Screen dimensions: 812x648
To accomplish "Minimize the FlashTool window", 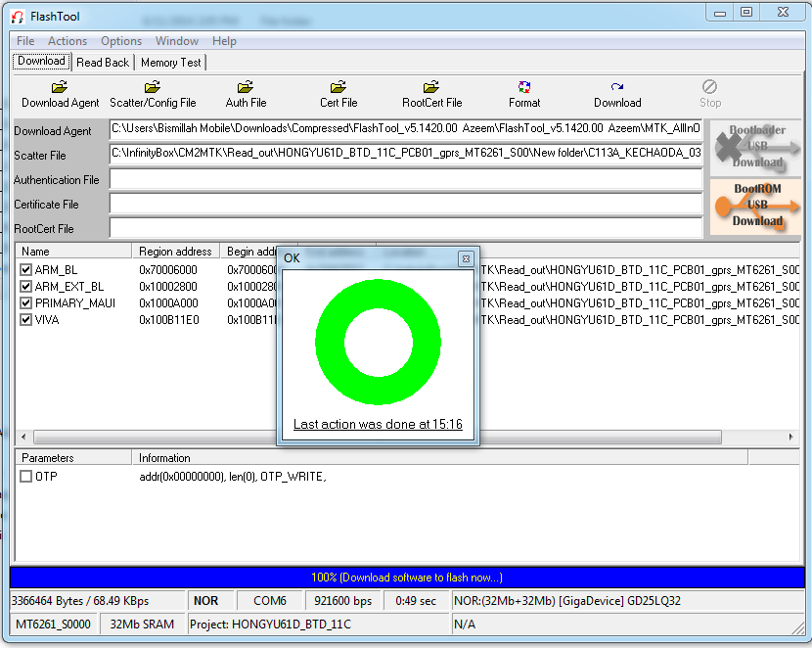I will point(720,13).
